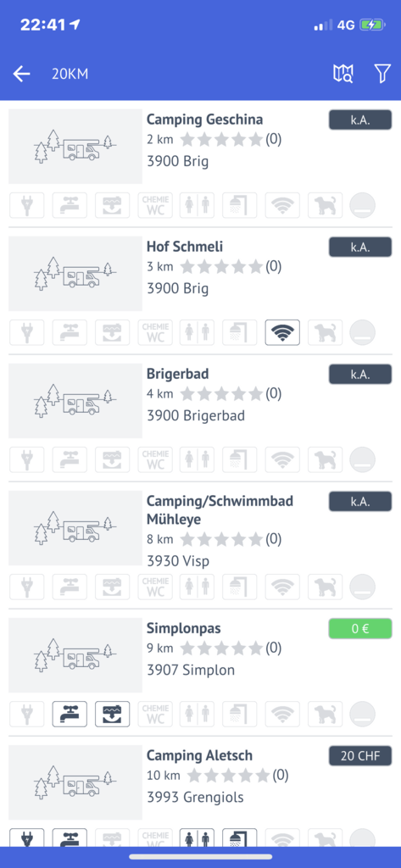Image resolution: width=401 pixels, height=868 pixels.
Task: Open the filter funnel icon
Action: (382, 74)
